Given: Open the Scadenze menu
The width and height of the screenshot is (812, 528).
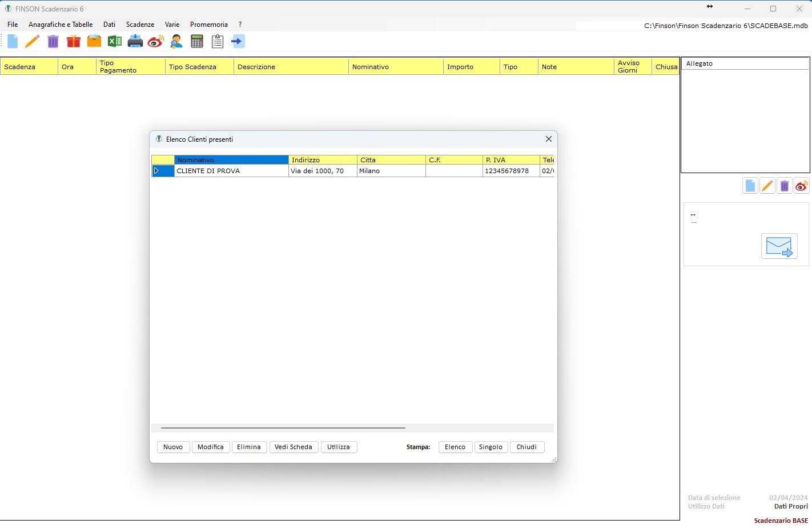Looking at the screenshot, I should click(x=140, y=25).
